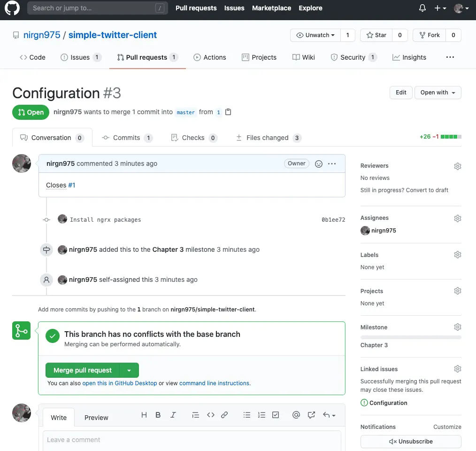476x451 pixels.
Task: Insert a code block in the comment editor
Action: click(210, 415)
